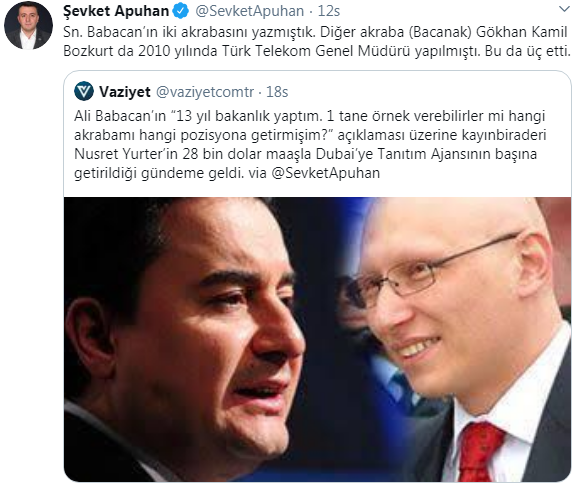This screenshot has width=573, height=483.
Task: Click the blue verified badge next to Şevket Apuhan
Action: point(181,11)
